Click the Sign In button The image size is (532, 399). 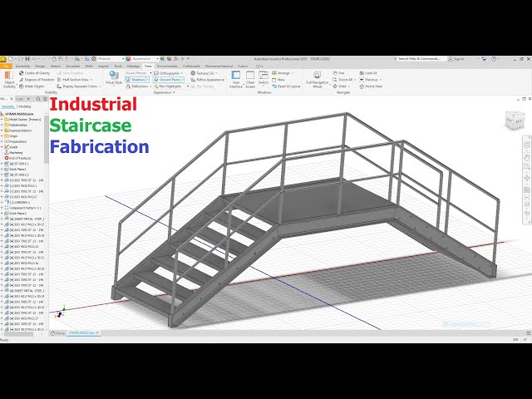(456, 59)
